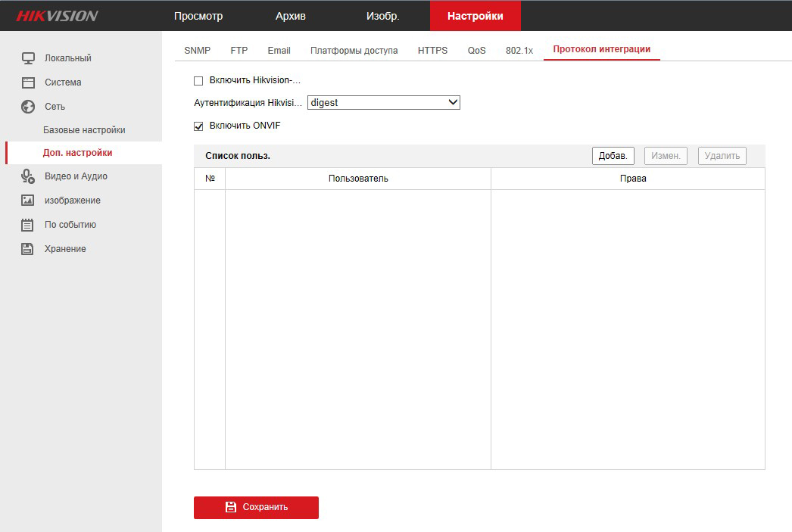This screenshot has width=792, height=532.
Task: Open the Изобр. top menu
Action: point(383,16)
